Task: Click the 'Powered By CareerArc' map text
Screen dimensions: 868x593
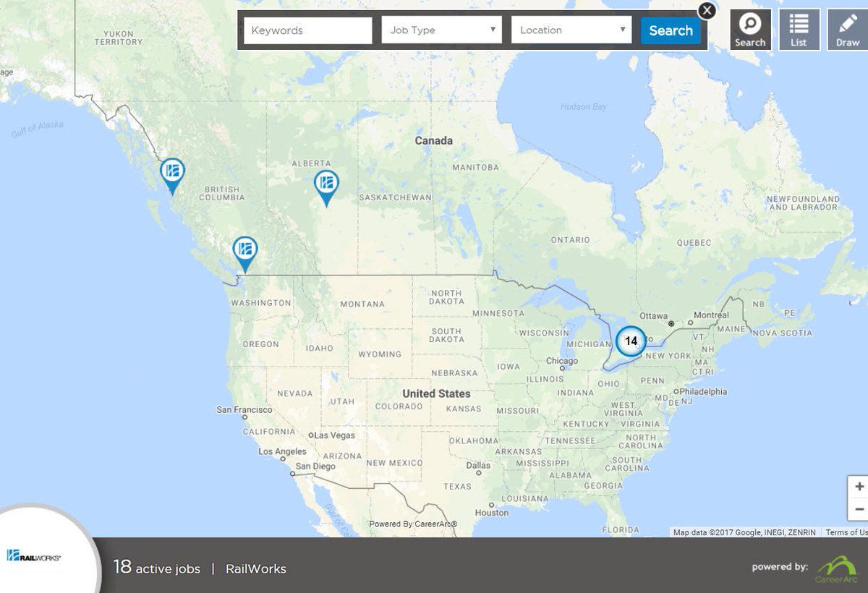Action: tap(413, 524)
